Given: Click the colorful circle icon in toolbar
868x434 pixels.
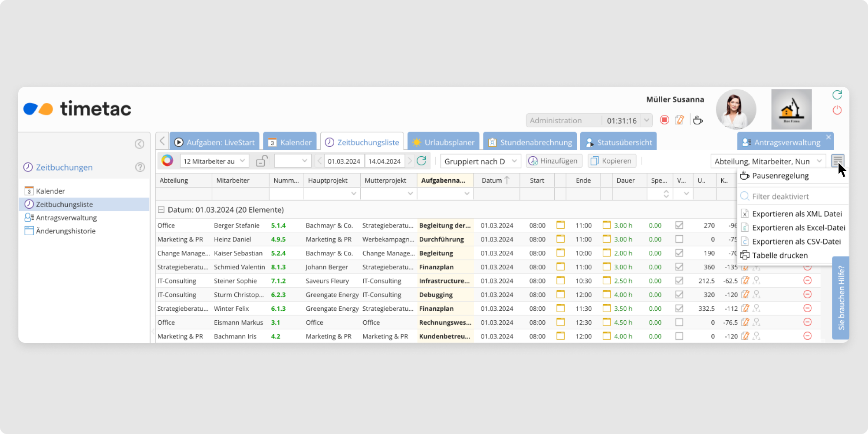Looking at the screenshot, I should pyautogui.click(x=167, y=161).
